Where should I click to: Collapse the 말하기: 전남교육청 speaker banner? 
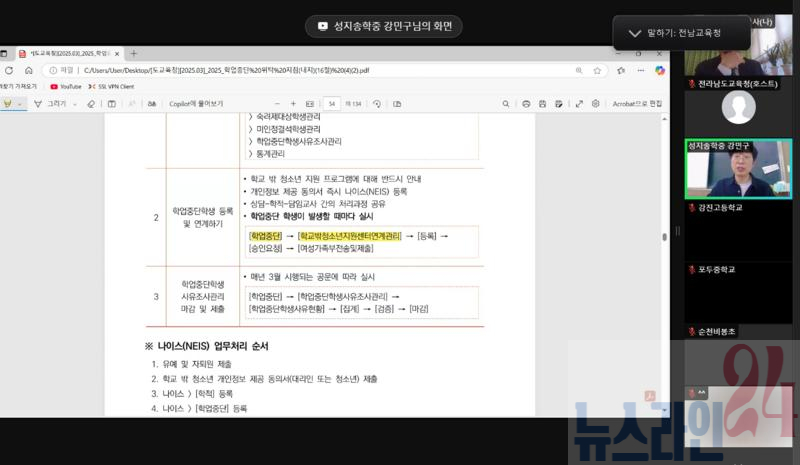pyautogui.click(x=634, y=33)
